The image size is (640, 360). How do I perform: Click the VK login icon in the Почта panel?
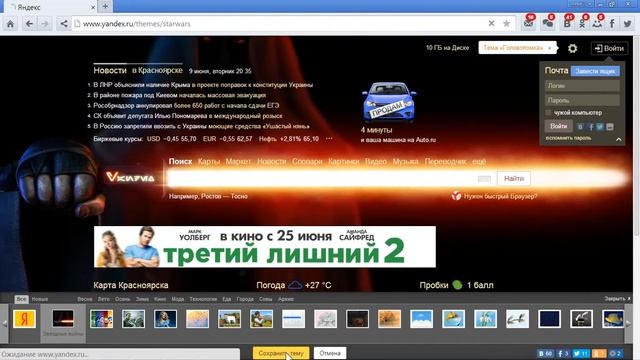(580, 127)
